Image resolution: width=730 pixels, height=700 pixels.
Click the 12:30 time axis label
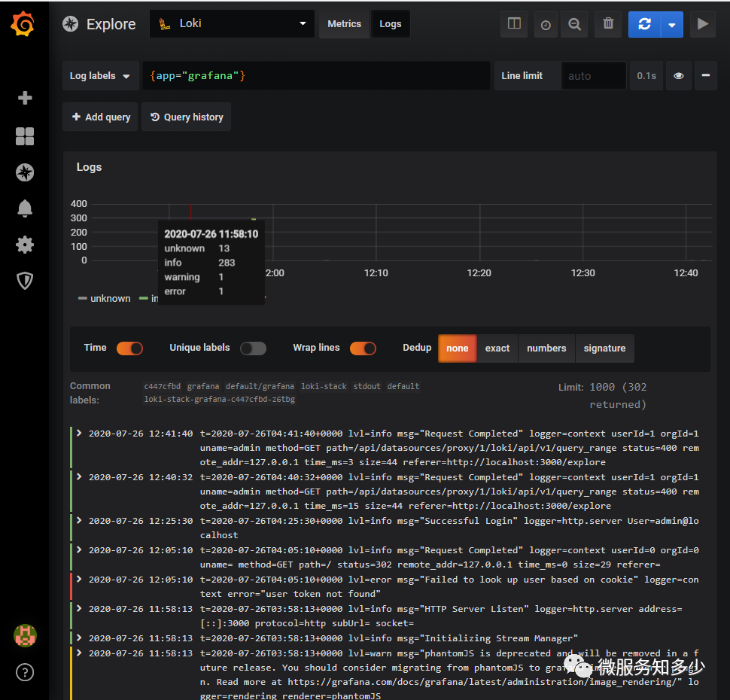click(x=583, y=273)
